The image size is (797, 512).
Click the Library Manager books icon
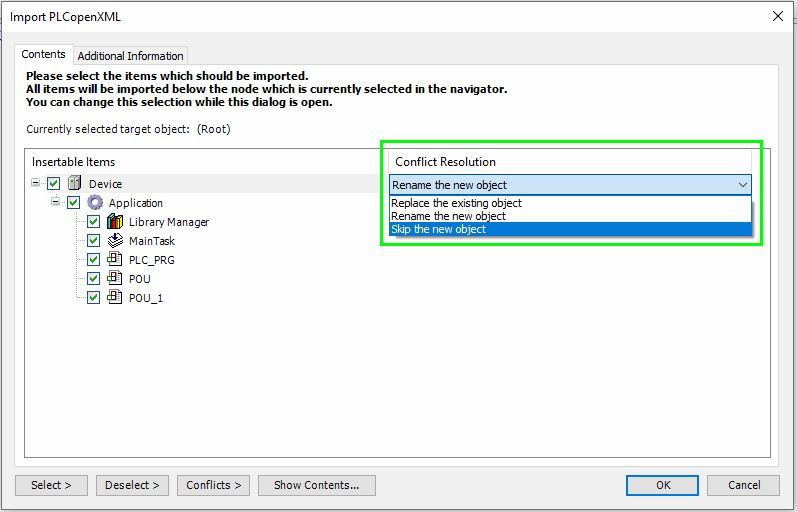click(x=115, y=222)
